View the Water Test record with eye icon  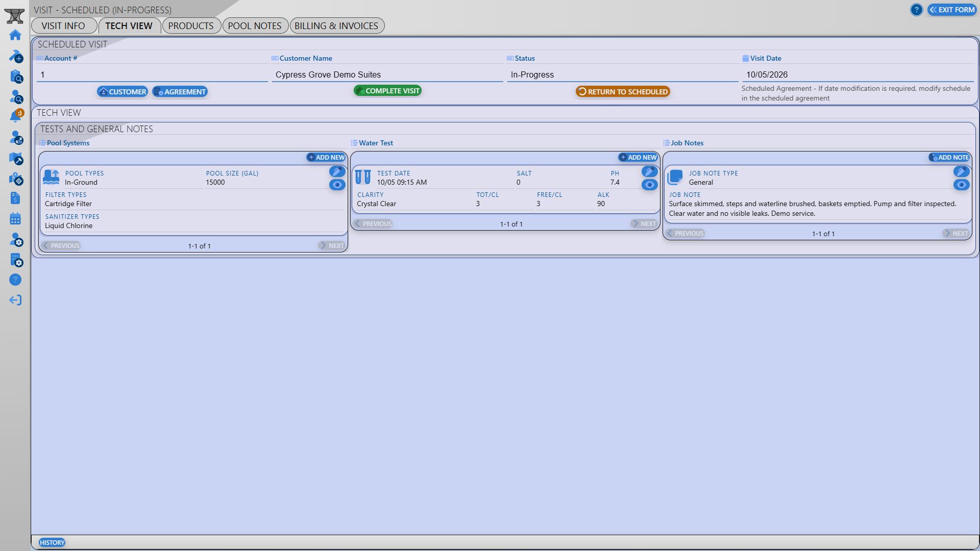[649, 185]
